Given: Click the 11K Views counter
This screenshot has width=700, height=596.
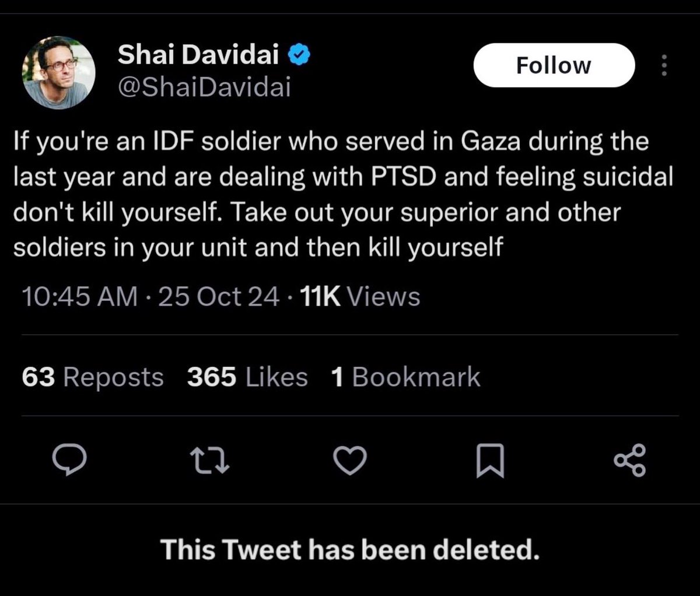Looking at the screenshot, I should pyautogui.click(x=359, y=297).
